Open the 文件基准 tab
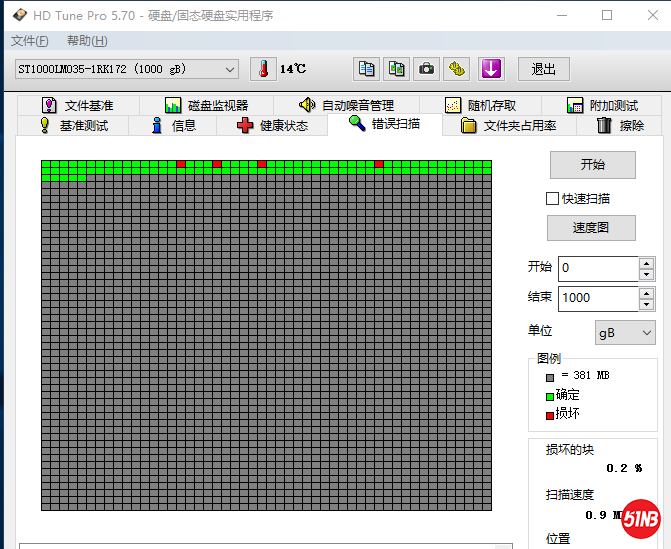The height and width of the screenshot is (549, 671). (78, 105)
